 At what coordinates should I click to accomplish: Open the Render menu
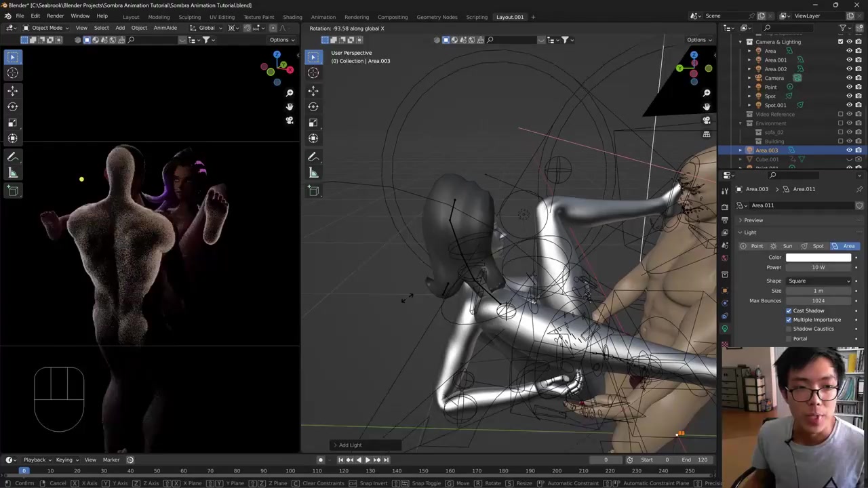coord(55,16)
